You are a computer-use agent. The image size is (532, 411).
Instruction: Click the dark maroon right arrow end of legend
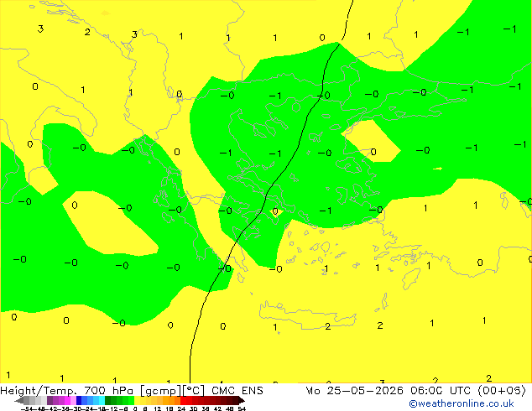coord(241,400)
